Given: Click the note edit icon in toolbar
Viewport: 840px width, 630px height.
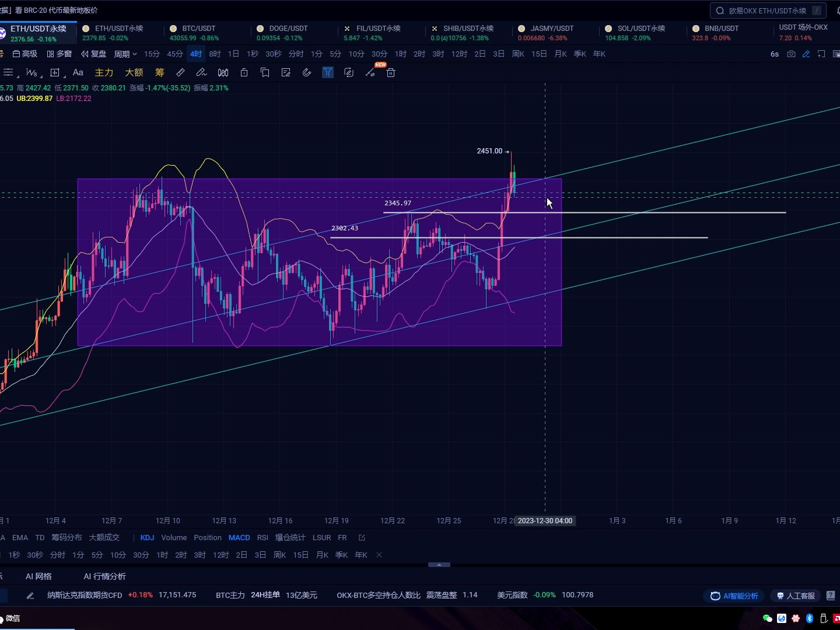Looking at the screenshot, I should (286, 72).
